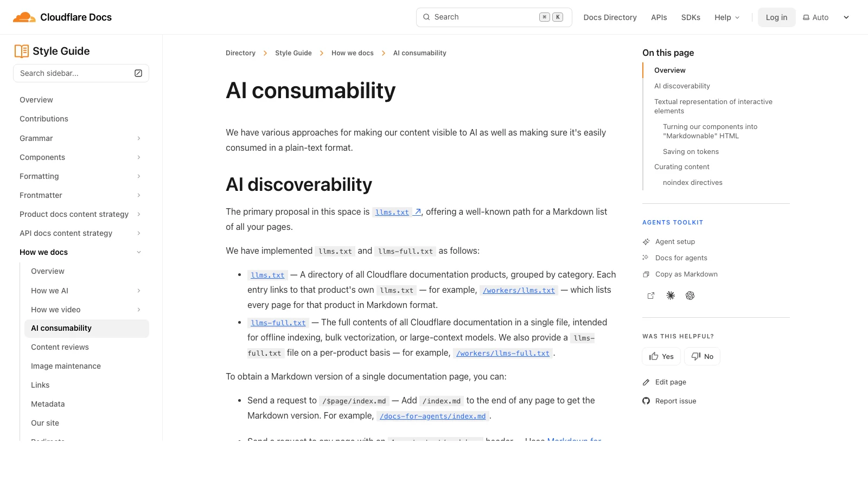Open the /workers/llms-full.txt link

(503, 354)
